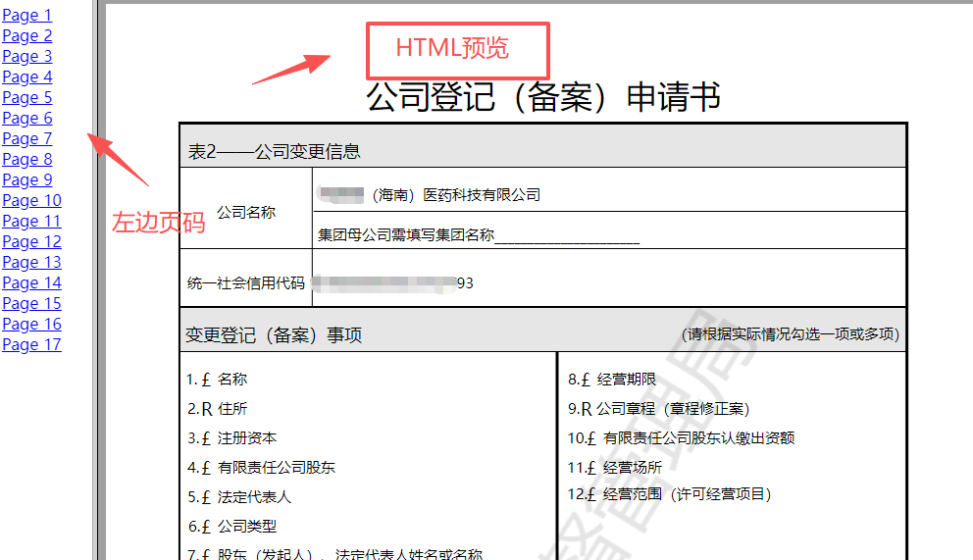Navigate to Page 14 link

coord(32,282)
